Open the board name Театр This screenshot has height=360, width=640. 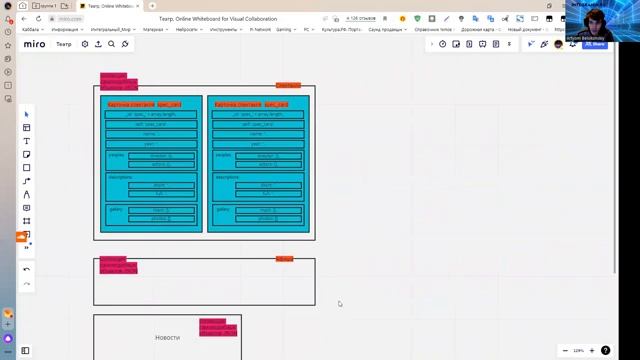click(64, 44)
